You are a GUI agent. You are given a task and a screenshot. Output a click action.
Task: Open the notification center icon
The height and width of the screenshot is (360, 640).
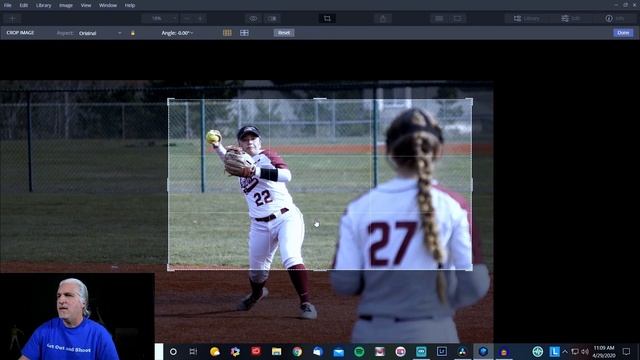626,351
